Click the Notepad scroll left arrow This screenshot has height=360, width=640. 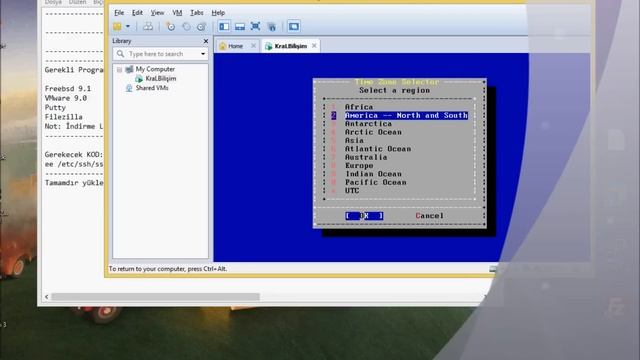[47, 297]
